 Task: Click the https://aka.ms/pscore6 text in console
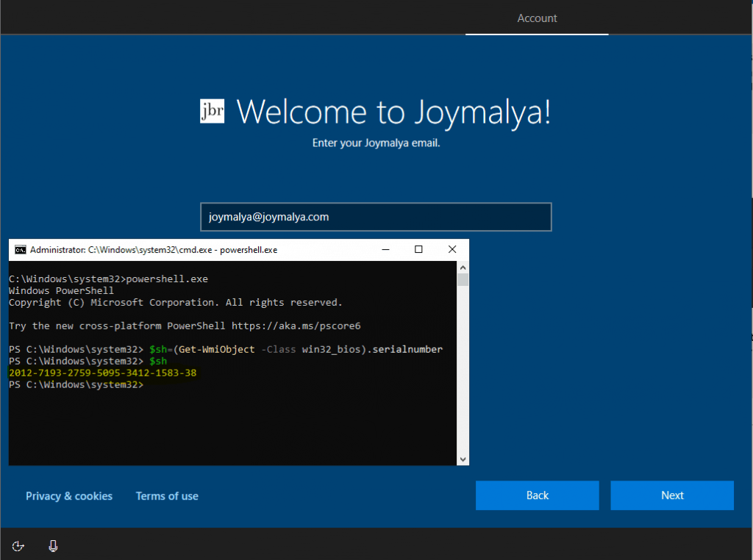pos(296,326)
